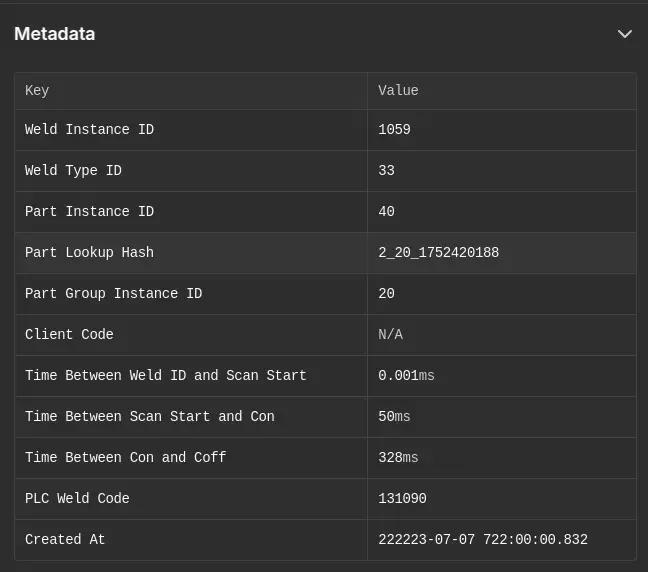Click the Client Code key cell

(191, 334)
